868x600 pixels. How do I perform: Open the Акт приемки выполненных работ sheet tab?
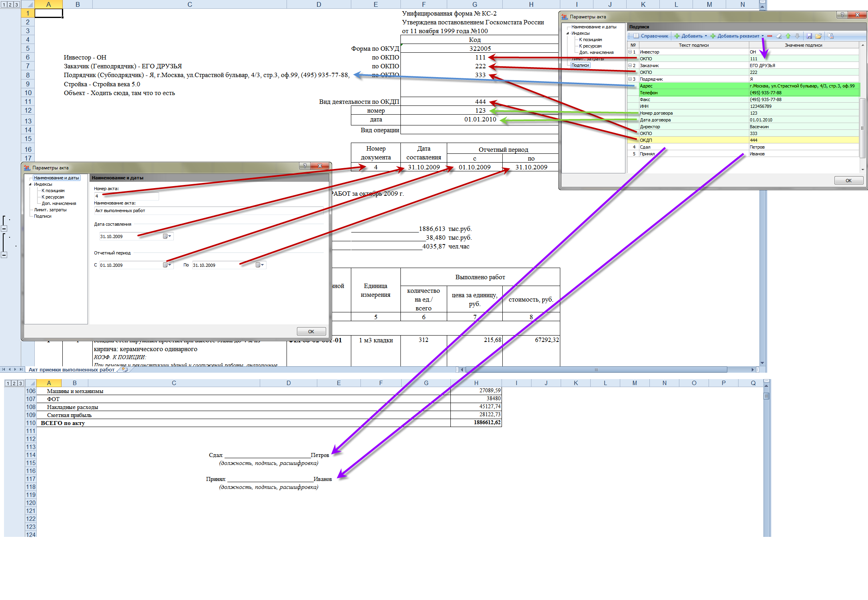click(x=72, y=370)
